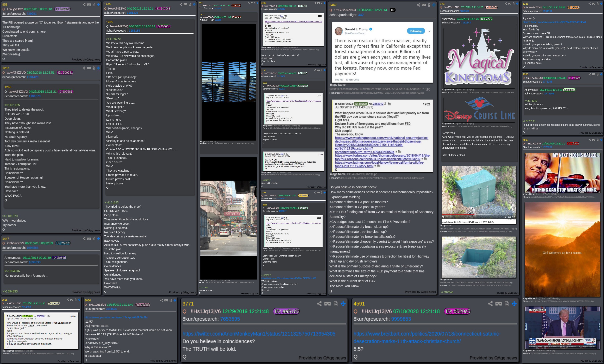Click share icon on top post 1266 card
604x364 pixels.
coord(181,4)
